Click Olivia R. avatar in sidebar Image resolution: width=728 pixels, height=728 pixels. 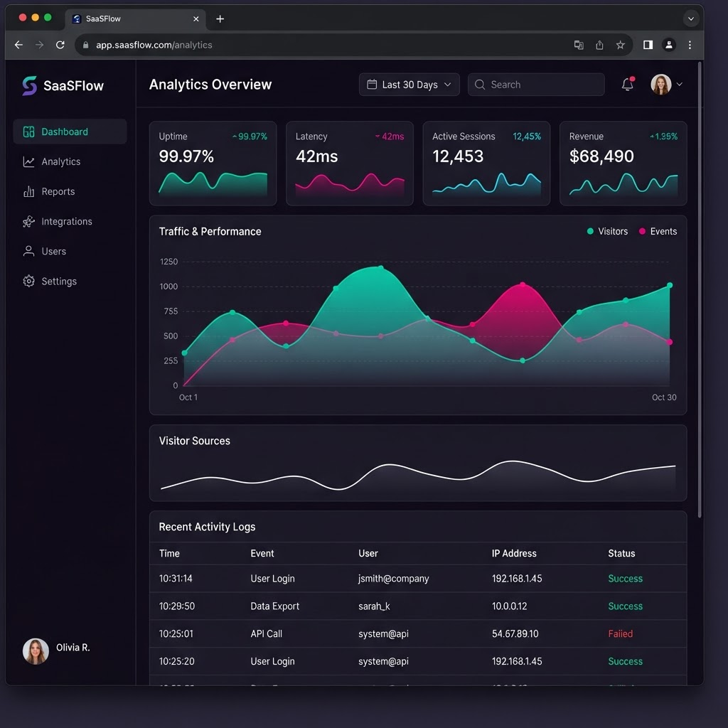tap(36, 651)
